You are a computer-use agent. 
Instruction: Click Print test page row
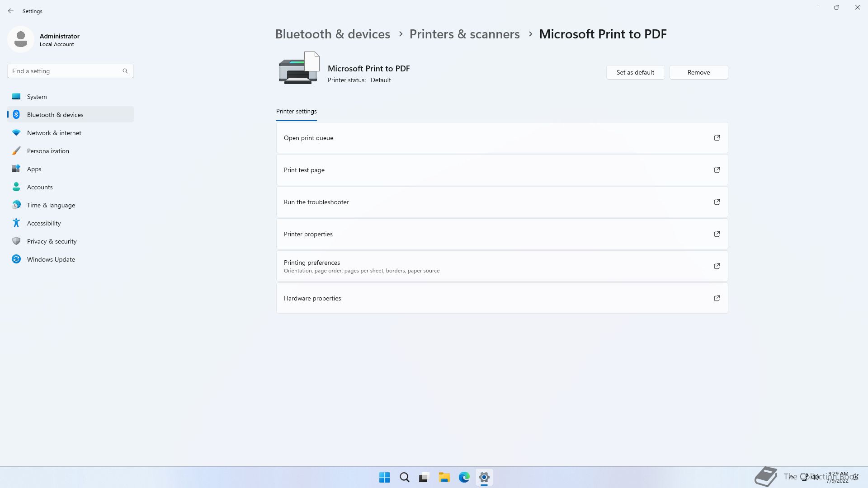tap(502, 170)
